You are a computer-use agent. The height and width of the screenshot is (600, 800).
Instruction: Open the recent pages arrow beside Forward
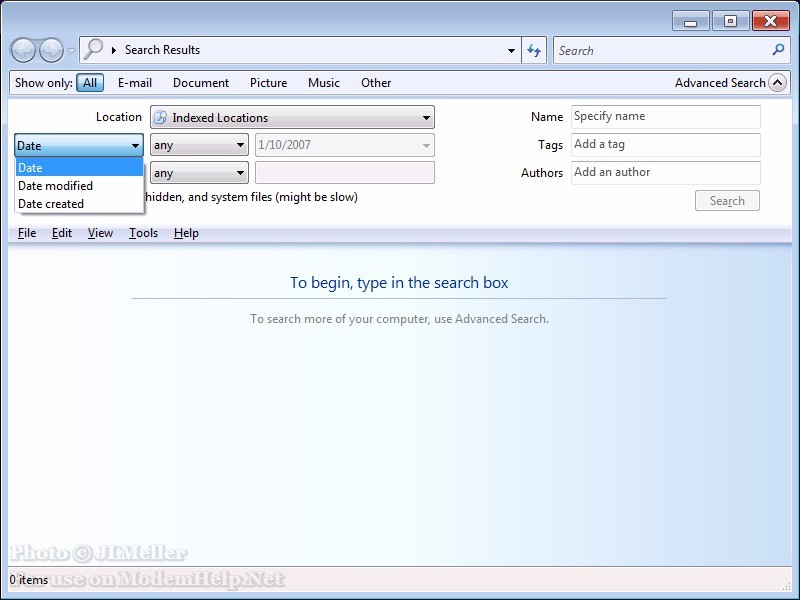(71, 51)
